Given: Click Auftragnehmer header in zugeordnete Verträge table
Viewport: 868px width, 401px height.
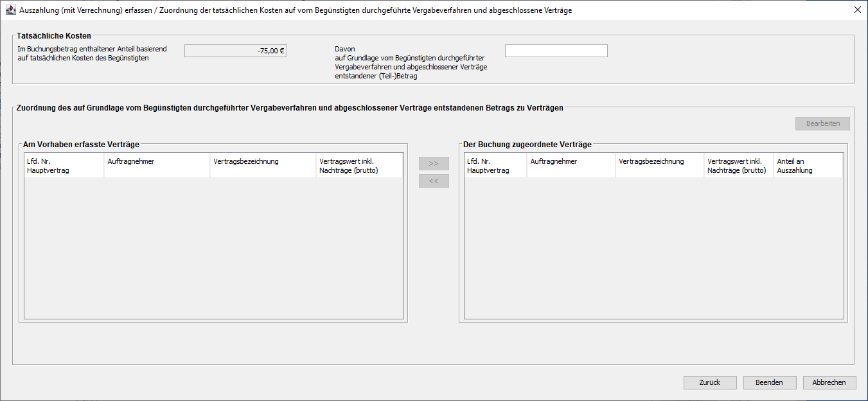Looking at the screenshot, I should tap(571, 166).
